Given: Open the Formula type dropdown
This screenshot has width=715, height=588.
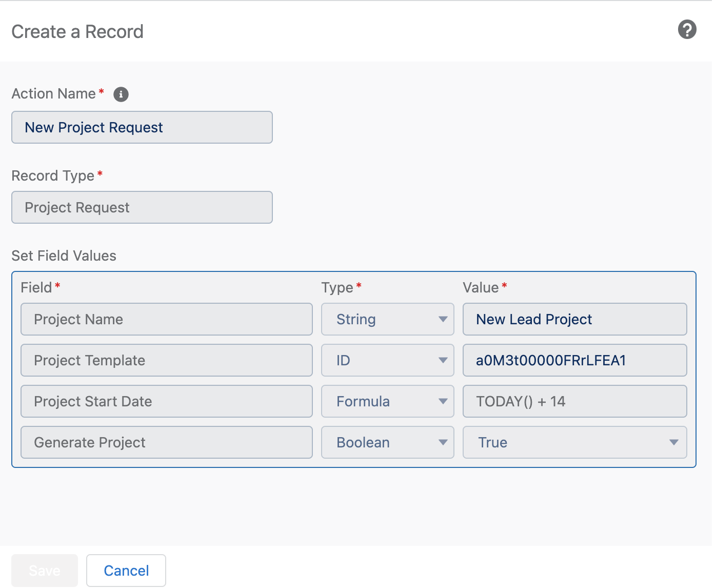Looking at the screenshot, I should [x=387, y=401].
